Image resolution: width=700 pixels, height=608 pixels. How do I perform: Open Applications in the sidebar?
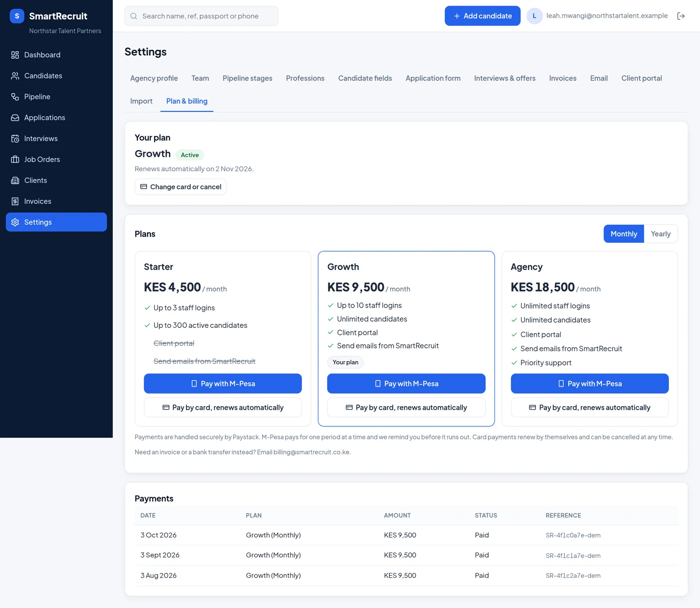coord(56,118)
